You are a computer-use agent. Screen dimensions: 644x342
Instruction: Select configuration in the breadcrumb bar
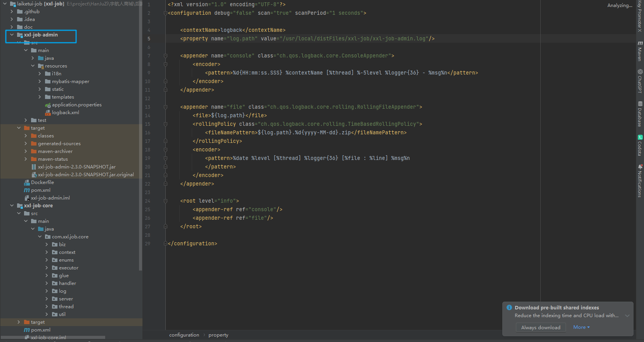coord(184,335)
